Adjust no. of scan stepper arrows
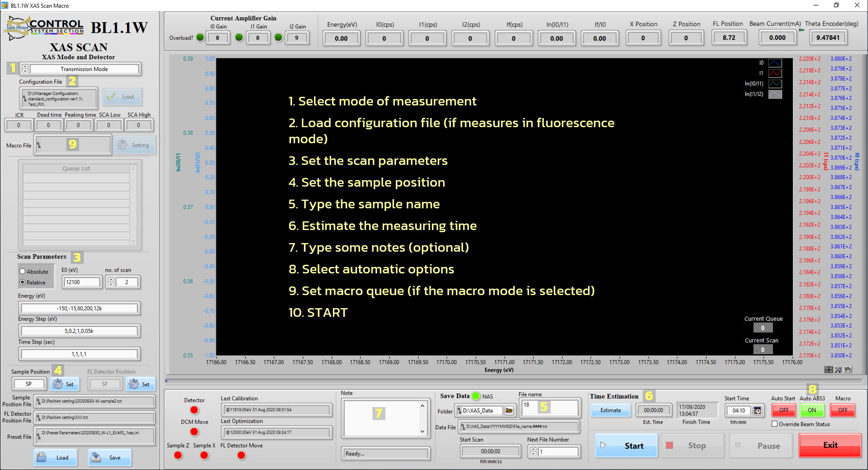This screenshot has height=470, width=868. point(111,282)
